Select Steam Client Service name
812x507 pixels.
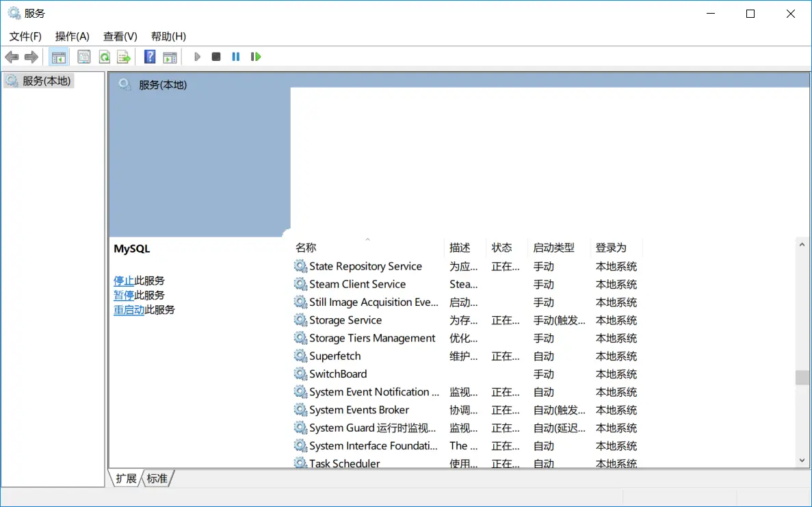click(x=357, y=285)
